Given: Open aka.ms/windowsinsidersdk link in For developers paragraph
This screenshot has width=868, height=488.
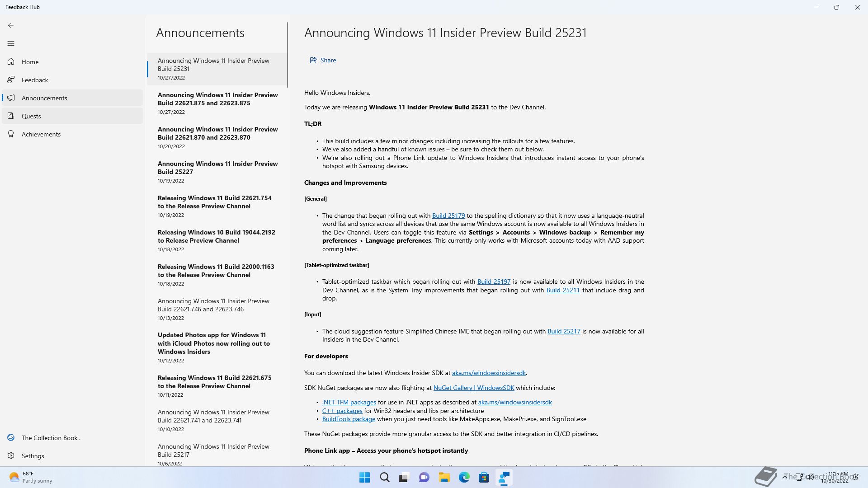Looking at the screenshot, I should 489,373.
